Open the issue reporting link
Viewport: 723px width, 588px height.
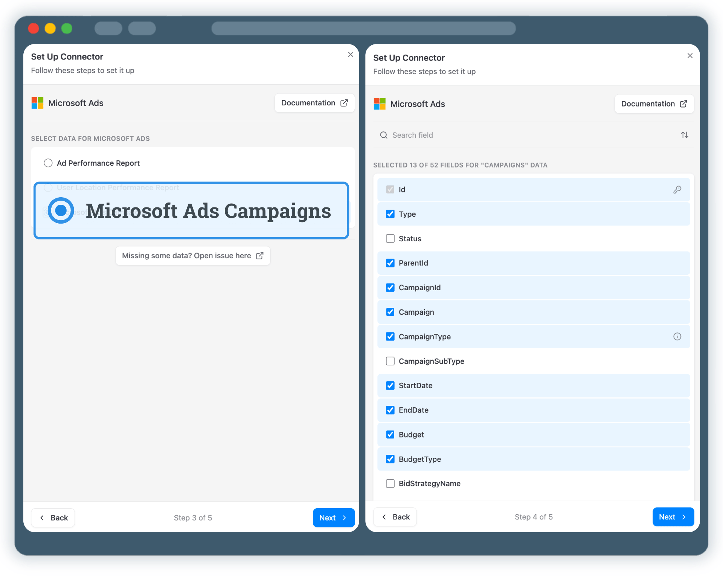pos(193,256)
